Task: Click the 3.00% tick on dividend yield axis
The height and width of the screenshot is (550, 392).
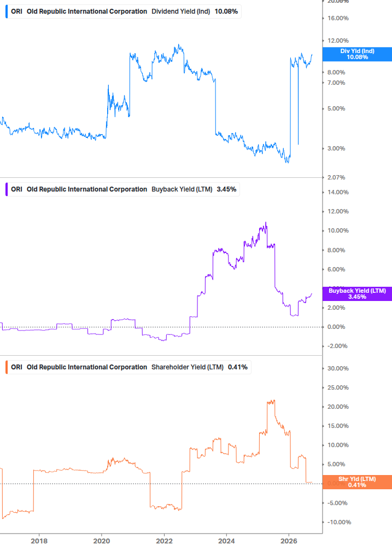Action: (336, 148)
